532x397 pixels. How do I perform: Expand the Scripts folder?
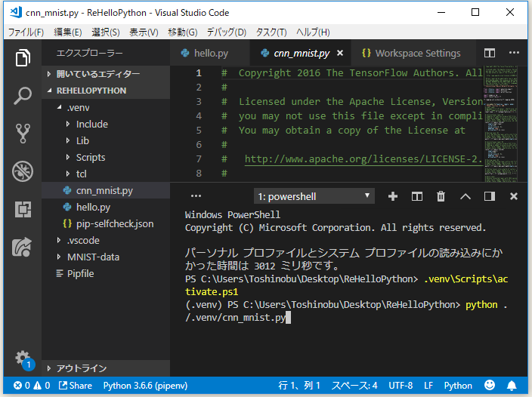(106, 157)
